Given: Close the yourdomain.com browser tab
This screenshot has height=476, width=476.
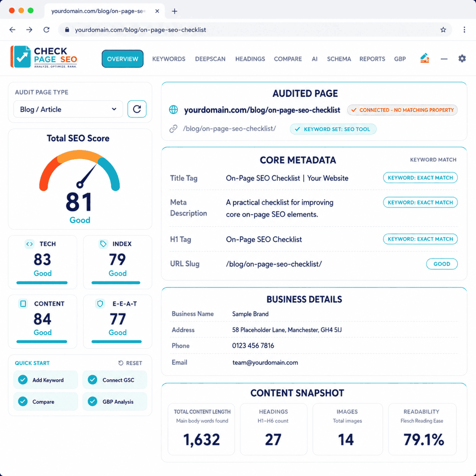Looking at the screenshot, I should tap(157, 11).
